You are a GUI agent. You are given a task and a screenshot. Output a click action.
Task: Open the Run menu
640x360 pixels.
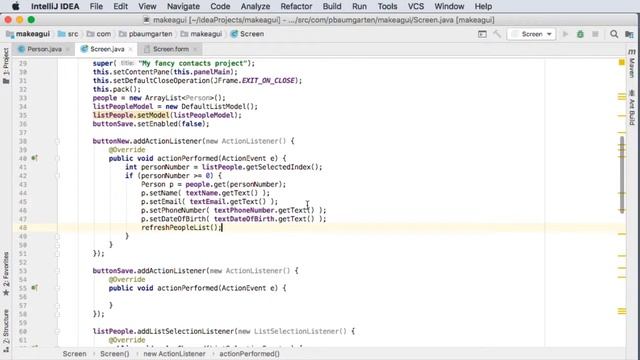tap(359, 7)
